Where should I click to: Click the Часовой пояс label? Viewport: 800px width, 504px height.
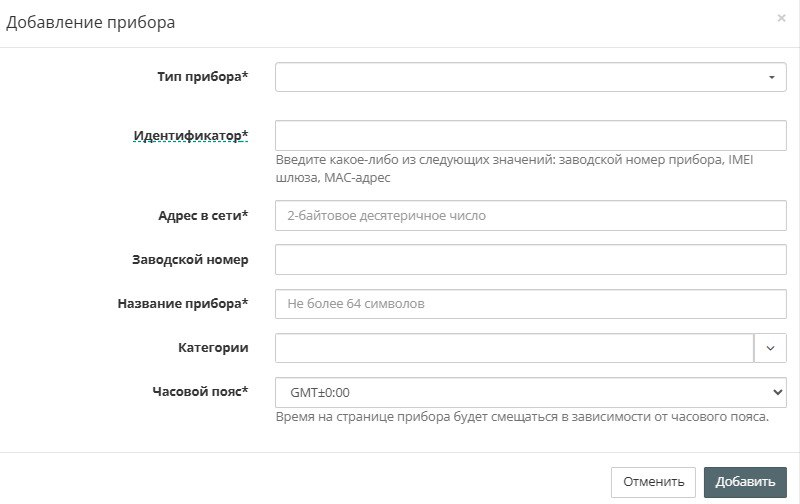click(197, 391)
